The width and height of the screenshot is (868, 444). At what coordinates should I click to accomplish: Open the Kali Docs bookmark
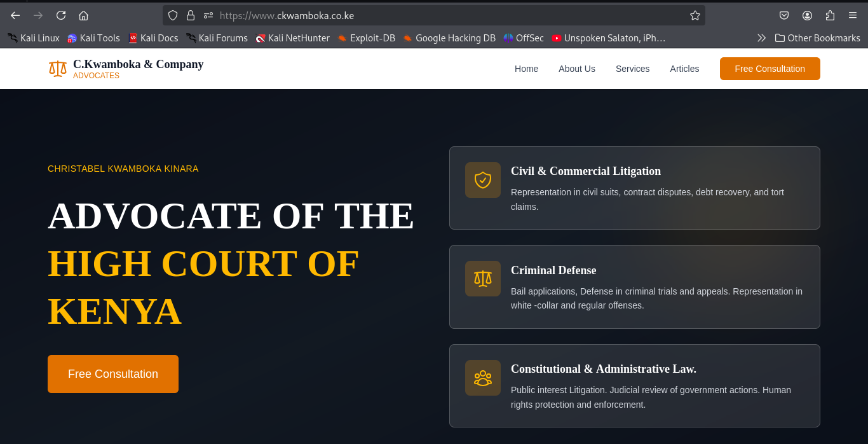153,38
